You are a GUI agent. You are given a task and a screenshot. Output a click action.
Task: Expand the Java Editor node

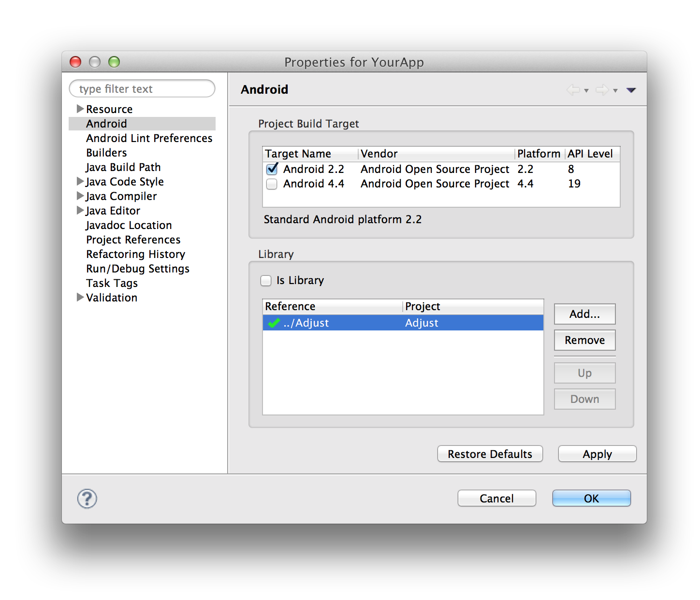(80, 210)
